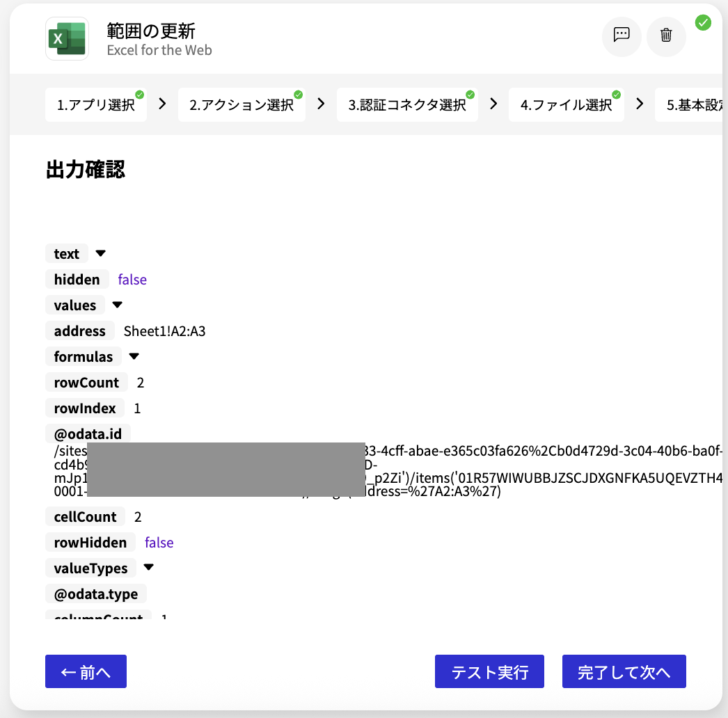The width and height of the screenshot is (728, 718).
Task: Select the cellCount output key
Action: (86, 516)
